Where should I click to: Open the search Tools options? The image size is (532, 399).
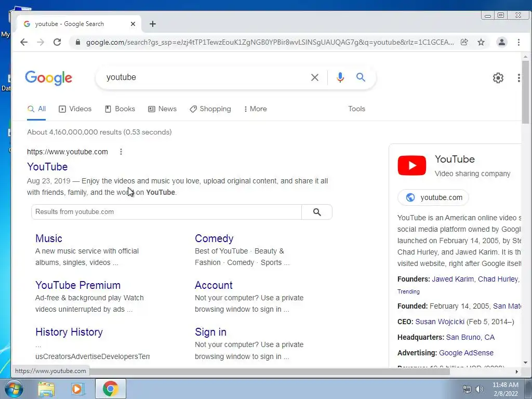click(x=356, y=109)
